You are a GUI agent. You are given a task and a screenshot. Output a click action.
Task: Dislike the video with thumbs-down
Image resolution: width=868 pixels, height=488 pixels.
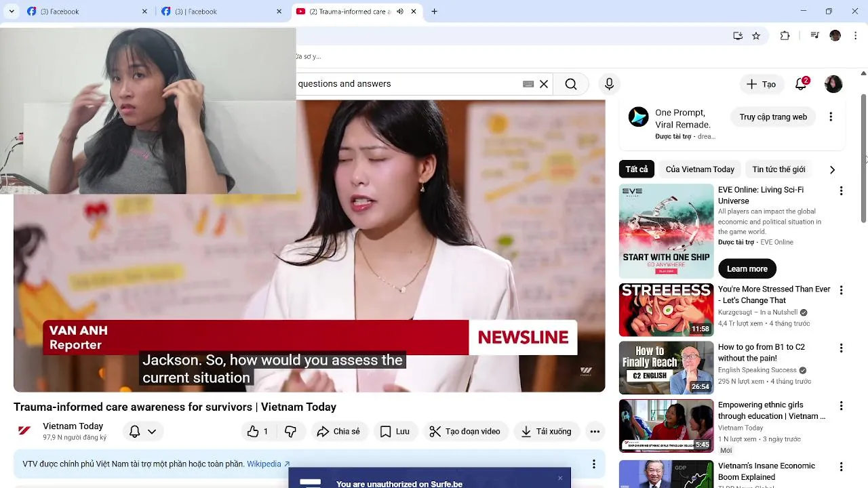(x=290, y=431)
